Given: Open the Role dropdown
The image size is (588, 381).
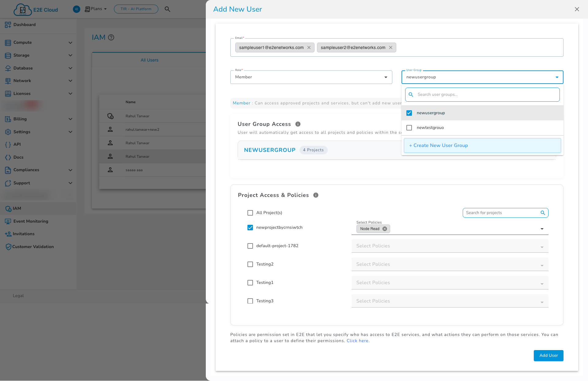Looking at the screenshot, I should click(x=311, y=77).
